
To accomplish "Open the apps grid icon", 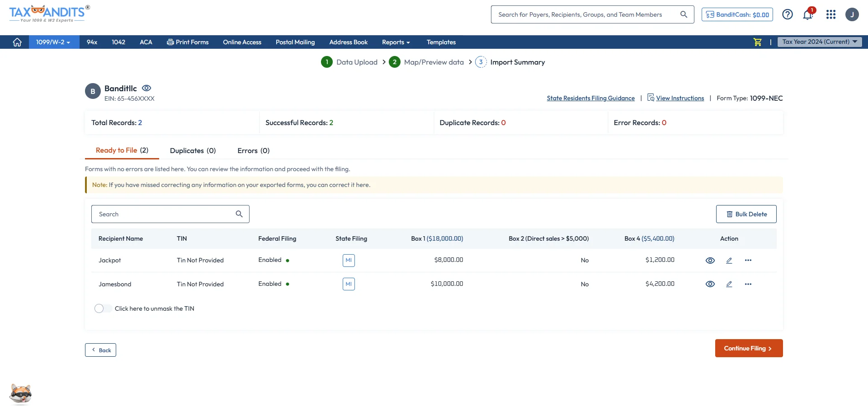I will click(x=831, y=14).
